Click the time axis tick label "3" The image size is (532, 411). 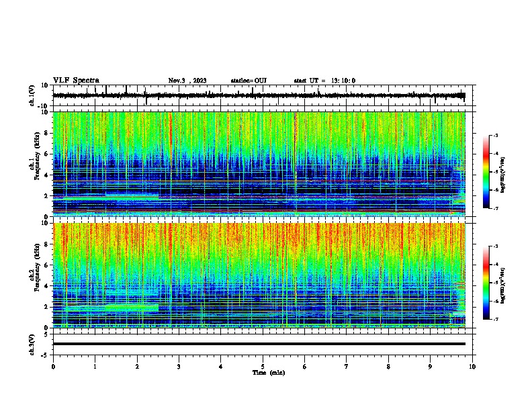point(179,367)
